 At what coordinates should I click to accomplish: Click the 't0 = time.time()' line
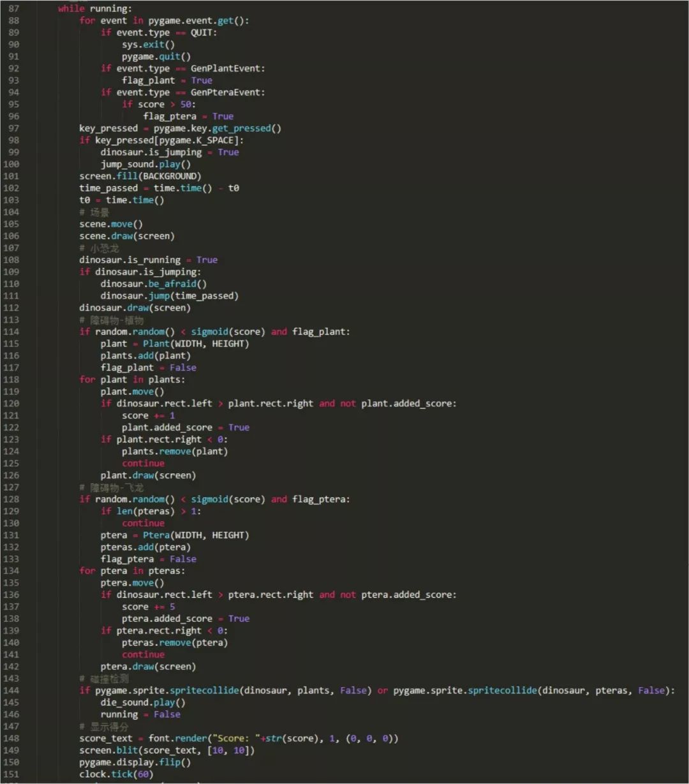(122, 200)
